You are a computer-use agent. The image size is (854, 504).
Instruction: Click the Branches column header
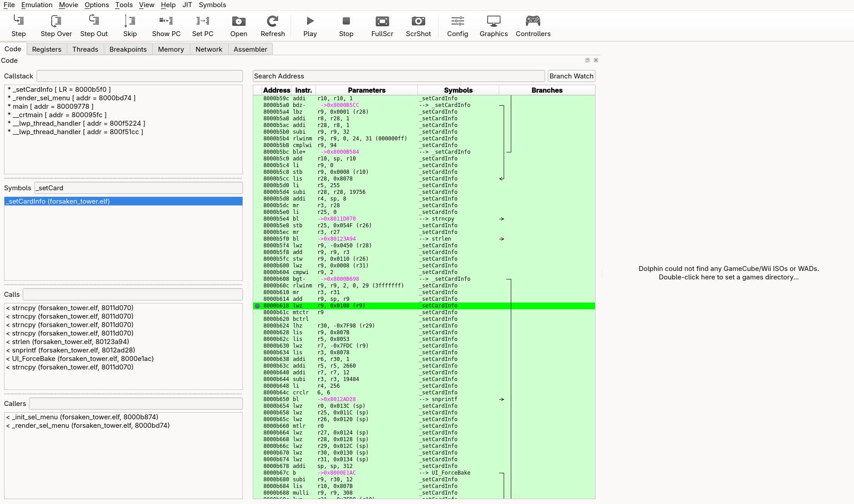pos(547,90)
